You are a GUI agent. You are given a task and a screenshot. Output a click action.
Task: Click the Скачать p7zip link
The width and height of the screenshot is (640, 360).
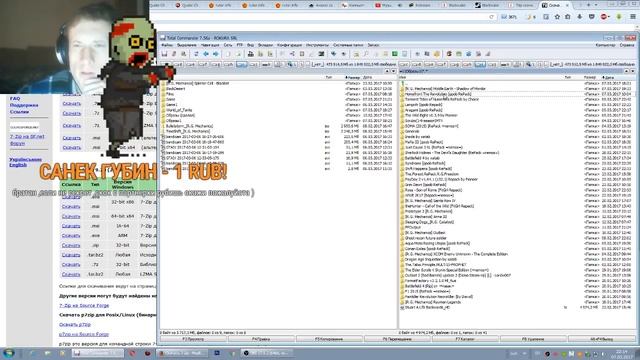[75, 324]
